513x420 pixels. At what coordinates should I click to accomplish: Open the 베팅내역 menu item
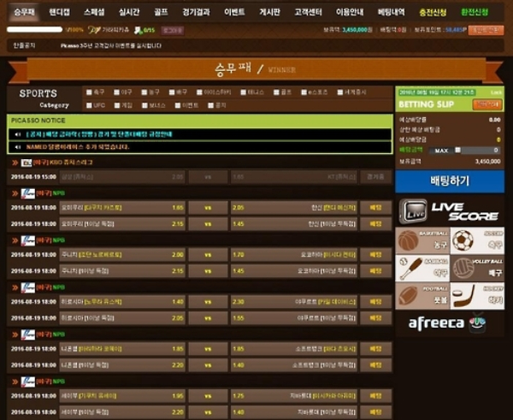[x=391, y=12]
